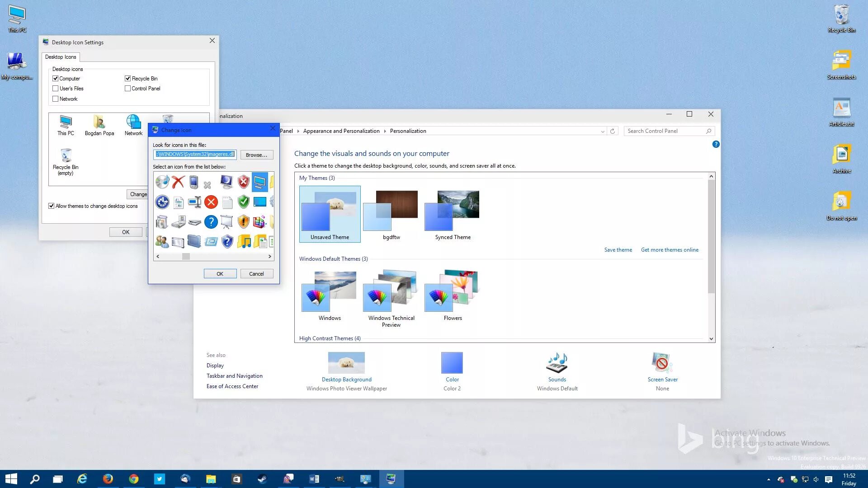Expand the address bar history dropdown
Screen dimensions: 868x488
tap(603, 131)
